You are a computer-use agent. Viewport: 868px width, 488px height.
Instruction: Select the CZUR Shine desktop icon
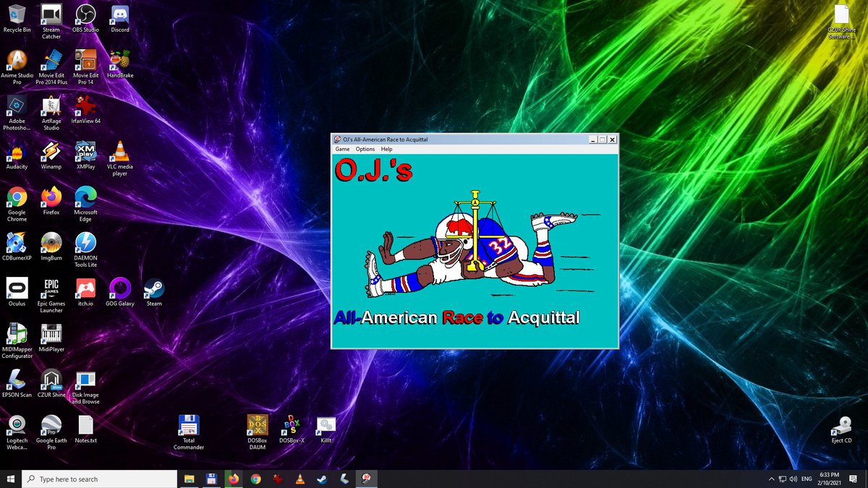[51, 383]
